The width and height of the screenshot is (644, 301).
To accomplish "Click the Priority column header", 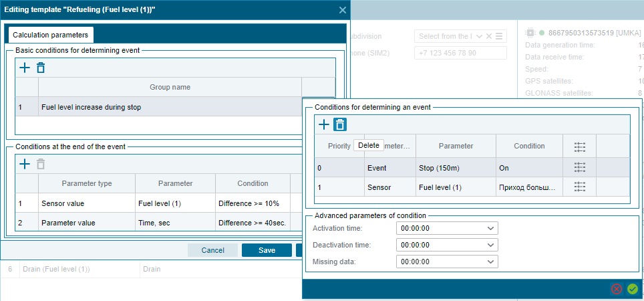I will [x=339, y=146].
